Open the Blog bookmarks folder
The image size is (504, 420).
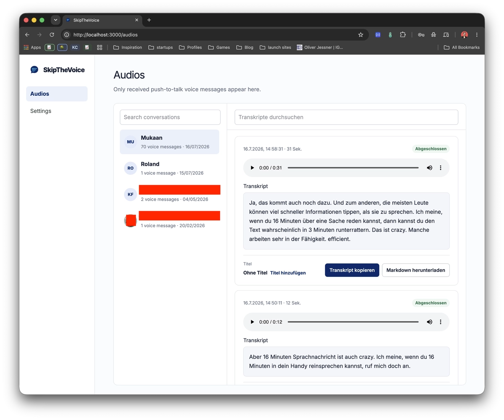click(x=245, y=47)
